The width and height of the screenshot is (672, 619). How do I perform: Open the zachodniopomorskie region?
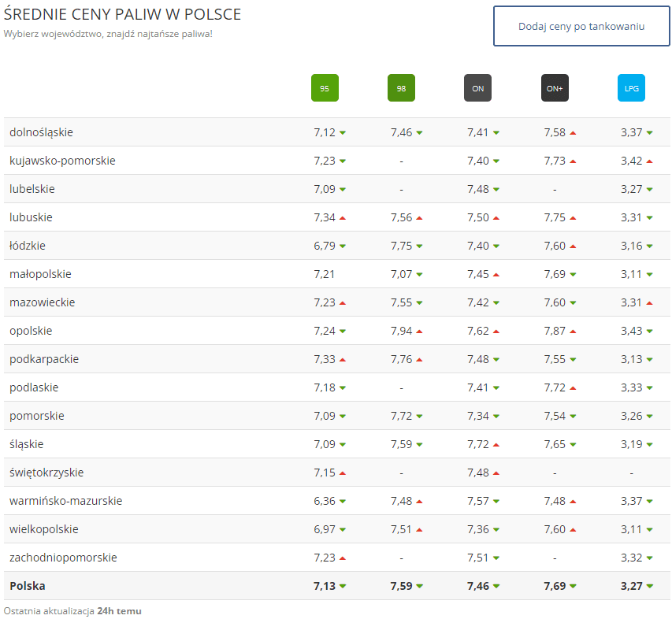click(x=63, y=558)
